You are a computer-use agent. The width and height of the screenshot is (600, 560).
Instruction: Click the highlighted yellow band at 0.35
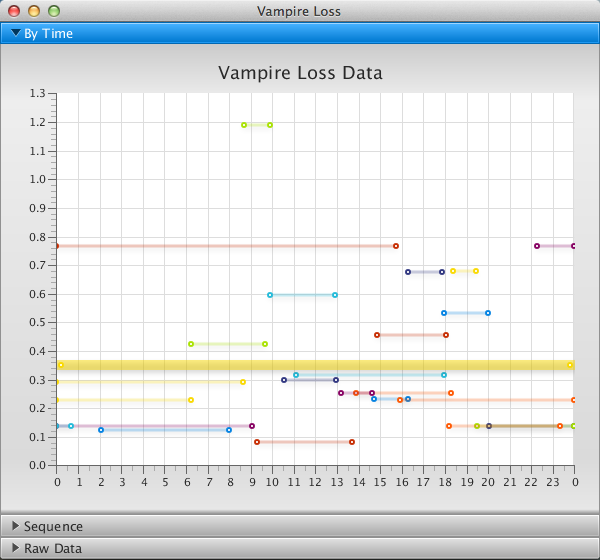316,365
